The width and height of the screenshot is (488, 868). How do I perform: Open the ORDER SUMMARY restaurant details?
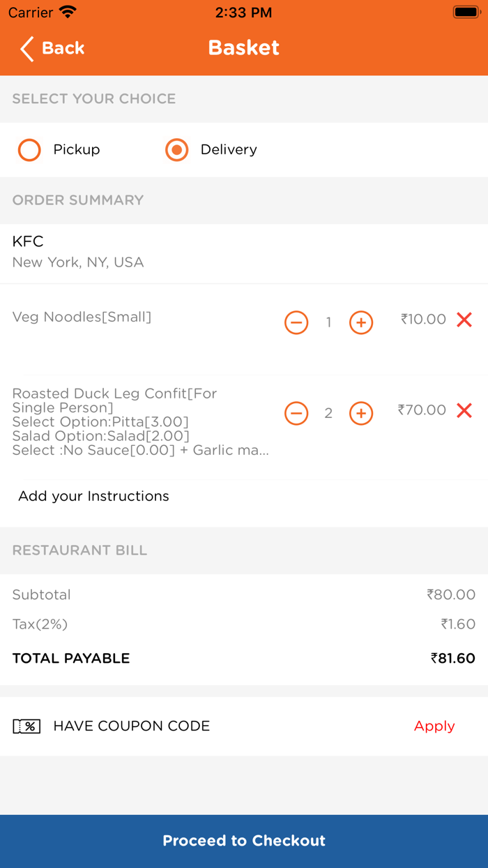(x=78, y=200)
